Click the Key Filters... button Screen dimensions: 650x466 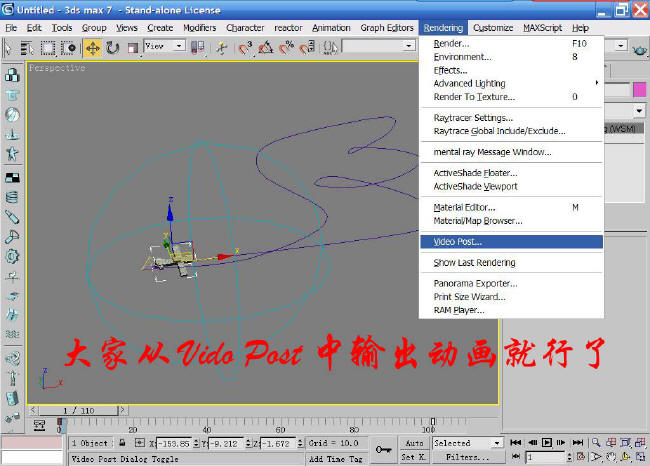point(468,457)
